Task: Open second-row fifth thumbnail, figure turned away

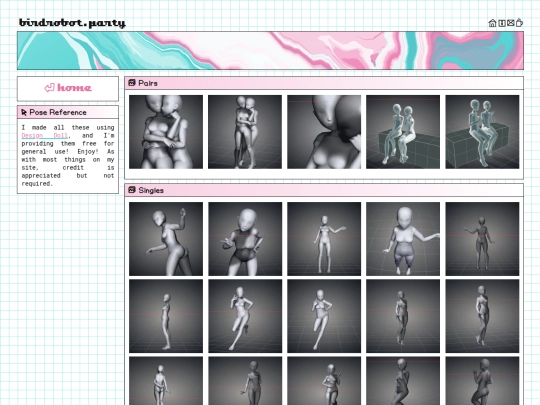Action: click(482, 316)
